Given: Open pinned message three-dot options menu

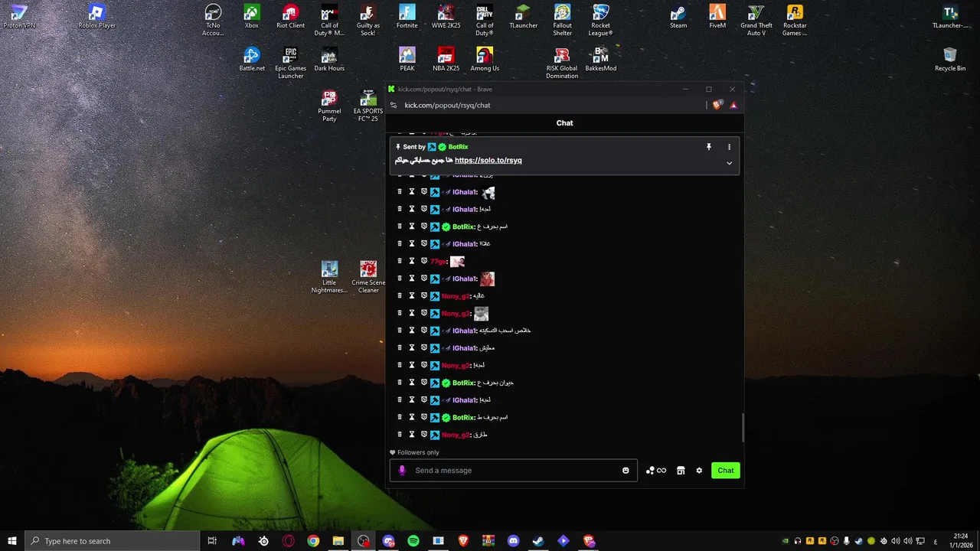Looking at the screenshot, I should 729,147.
